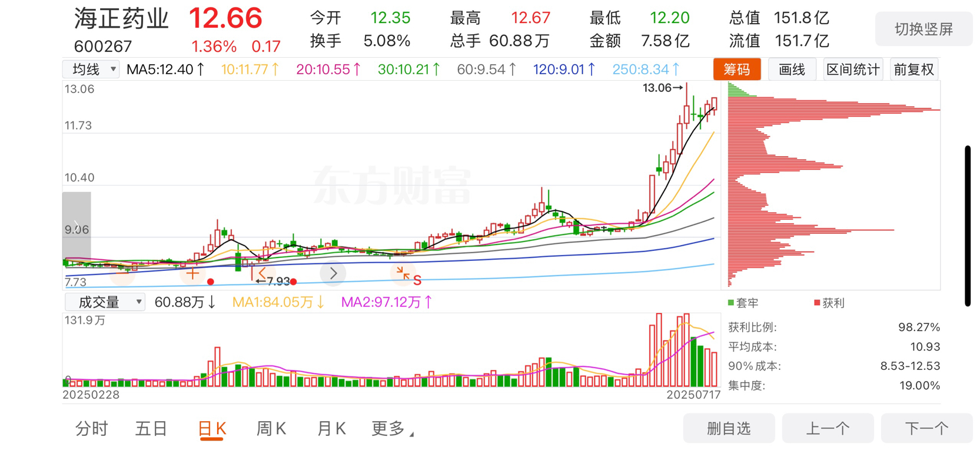The image size is (980, 453).
Task: Click the 60:9.54 moving average value
Action: (x=487, y=70)
